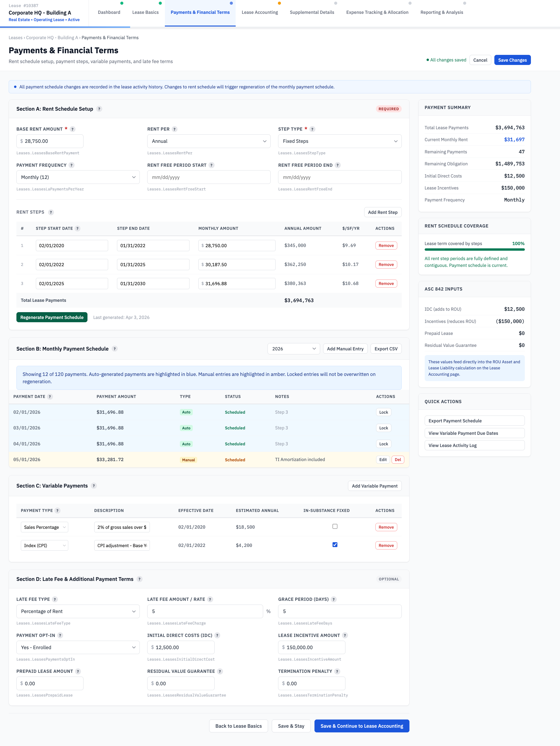Viewport: 560px width, 746px height.
Task: Open the year selector showing 2026
Action: tap(293, 348)
